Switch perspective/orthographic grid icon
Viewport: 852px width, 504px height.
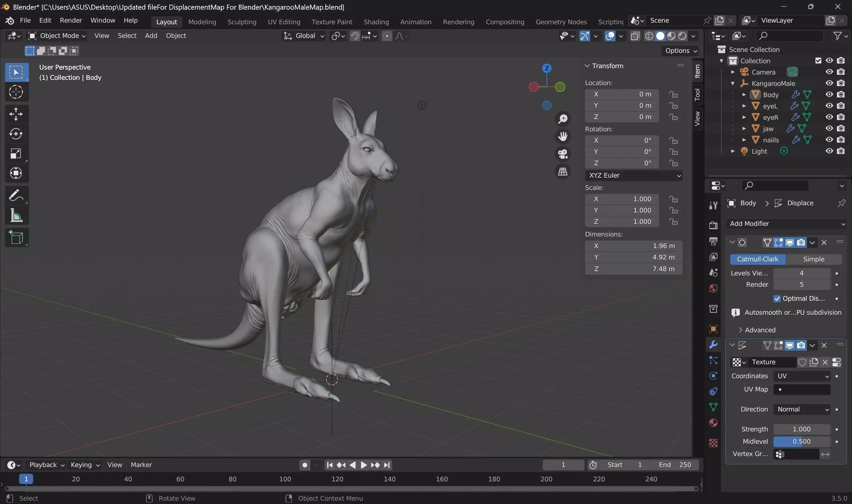tap(563, 172)
